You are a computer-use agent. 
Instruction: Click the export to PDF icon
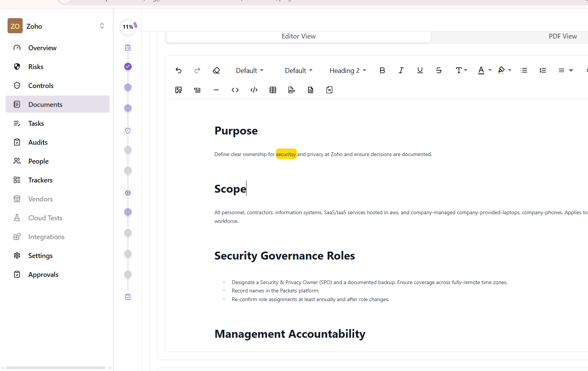click(292, 90)
